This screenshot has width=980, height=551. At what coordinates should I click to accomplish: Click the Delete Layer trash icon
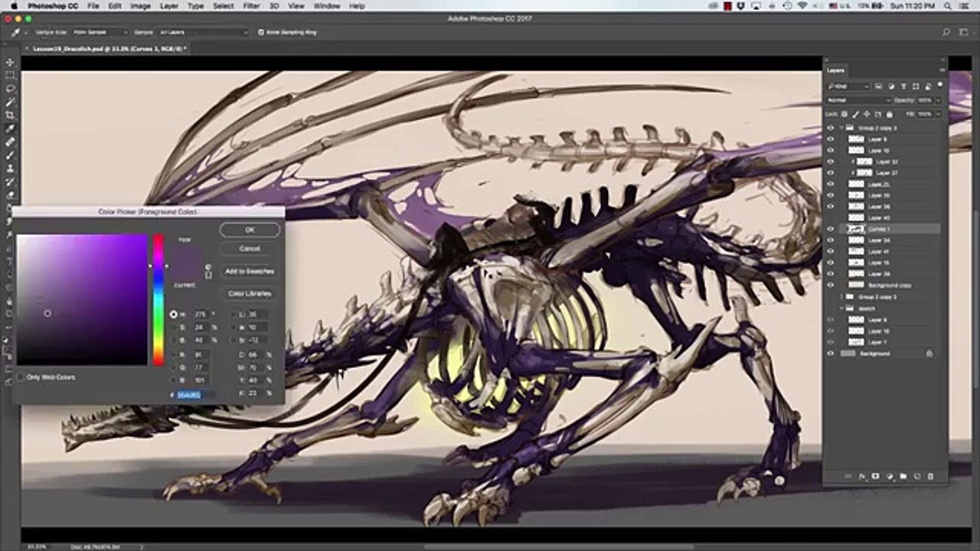click(x=930, y=476)
